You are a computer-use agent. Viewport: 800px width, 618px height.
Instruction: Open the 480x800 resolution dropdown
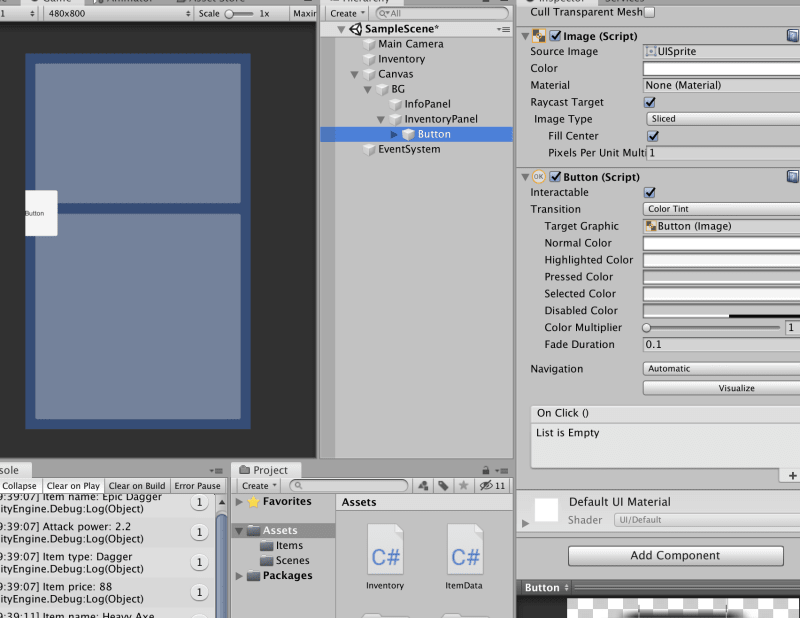click(117, 14)
